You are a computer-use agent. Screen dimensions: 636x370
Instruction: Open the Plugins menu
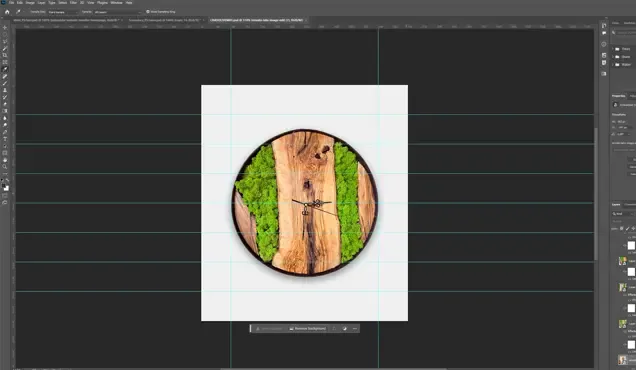click(x=102, y=2)
